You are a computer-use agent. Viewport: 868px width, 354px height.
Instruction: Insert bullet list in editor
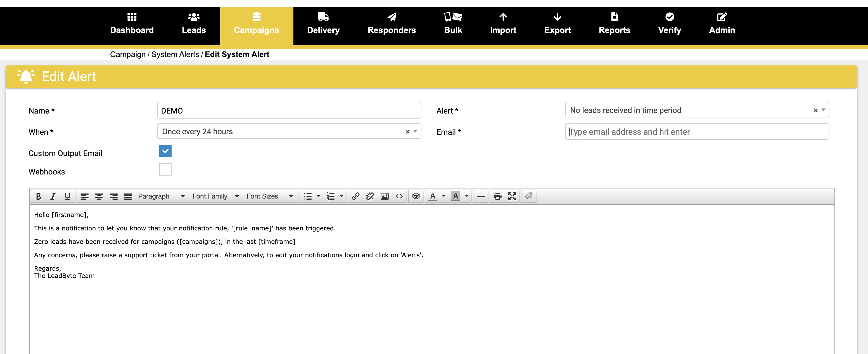(x=308, y=196)
